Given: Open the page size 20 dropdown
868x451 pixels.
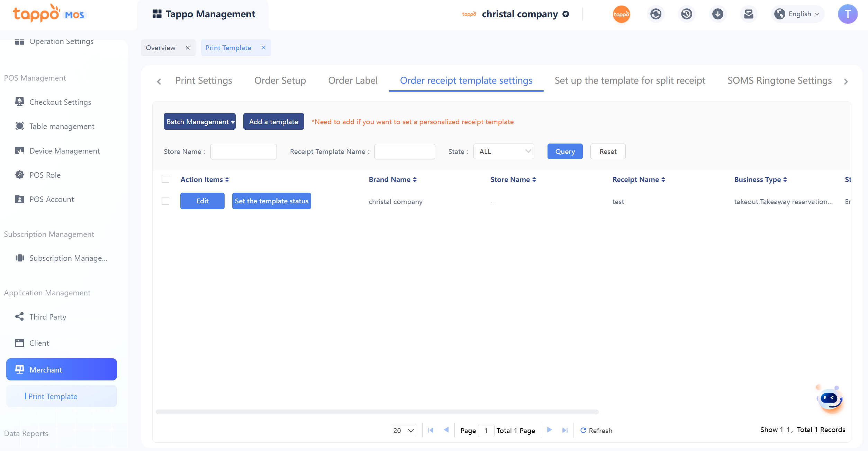Looking at the screenshot, I should click(x=403, y=431).
